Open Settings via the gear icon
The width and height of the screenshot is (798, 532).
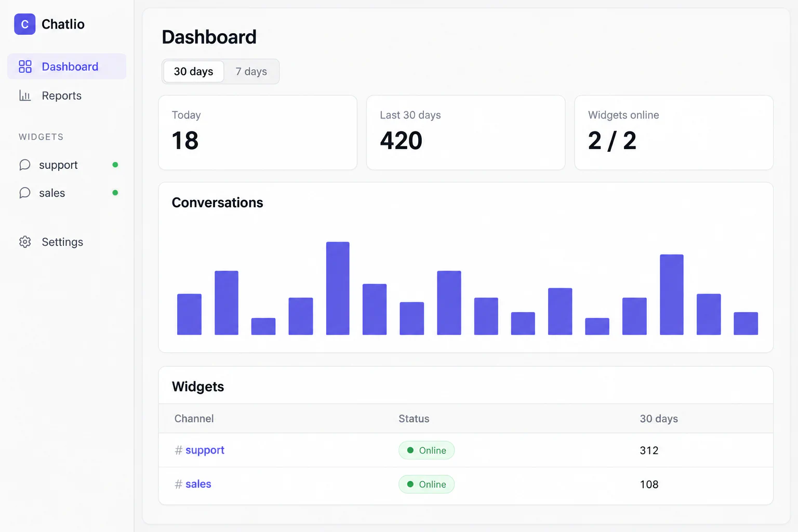tap(25, 242)
